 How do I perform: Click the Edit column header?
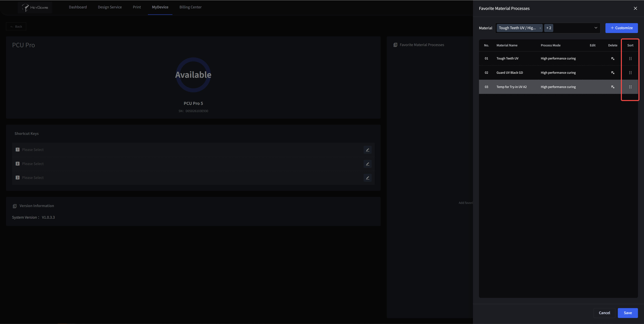coord(593,45)
